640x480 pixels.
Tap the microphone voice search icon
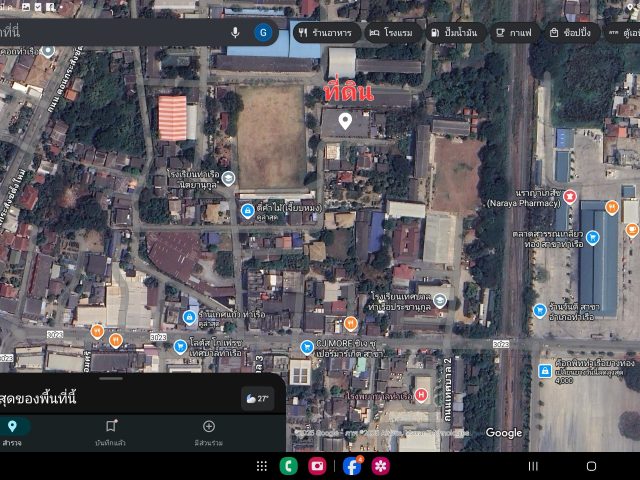click(x=235, y=32)
